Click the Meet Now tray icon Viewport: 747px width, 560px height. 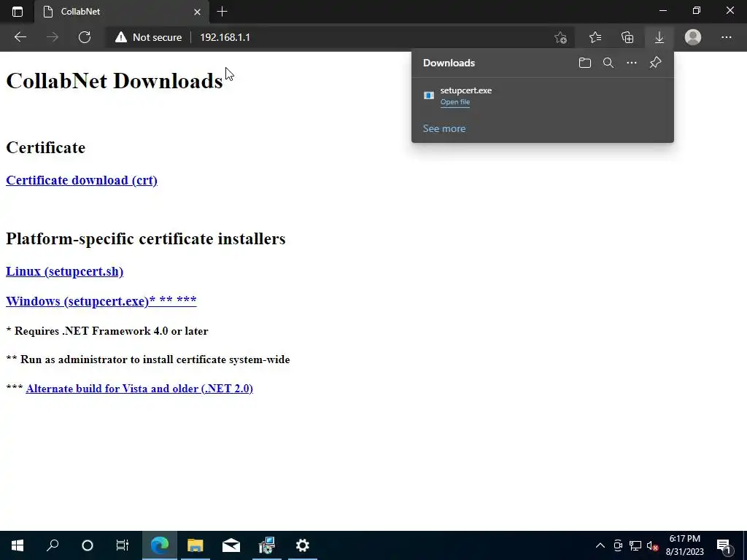tap(618, 545)
